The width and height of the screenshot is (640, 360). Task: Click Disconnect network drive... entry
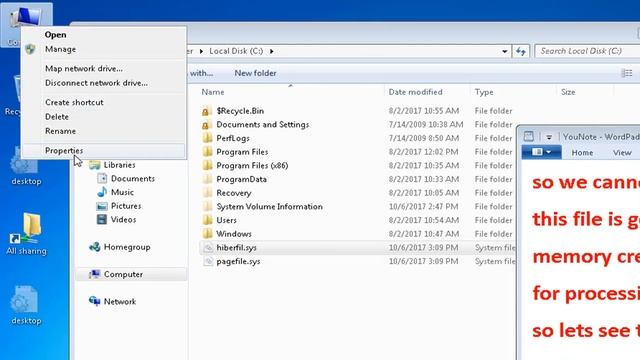pyautogui.click(x=96, y=83)
